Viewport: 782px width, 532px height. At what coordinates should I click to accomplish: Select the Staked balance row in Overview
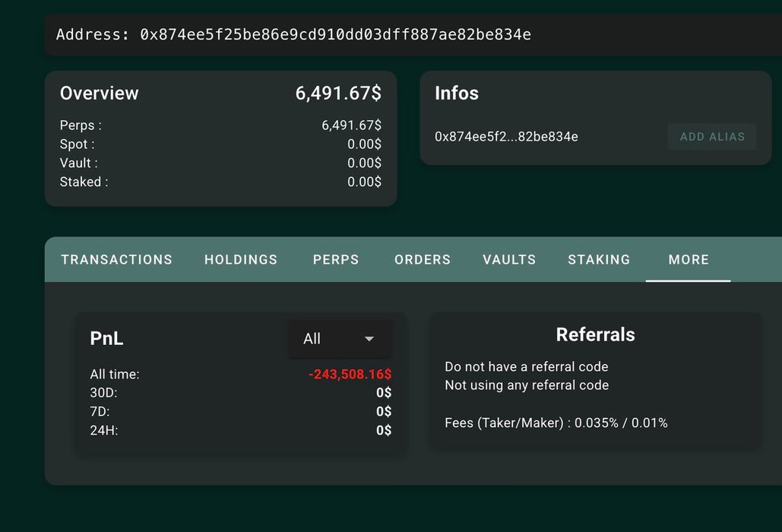coord(220,182)
